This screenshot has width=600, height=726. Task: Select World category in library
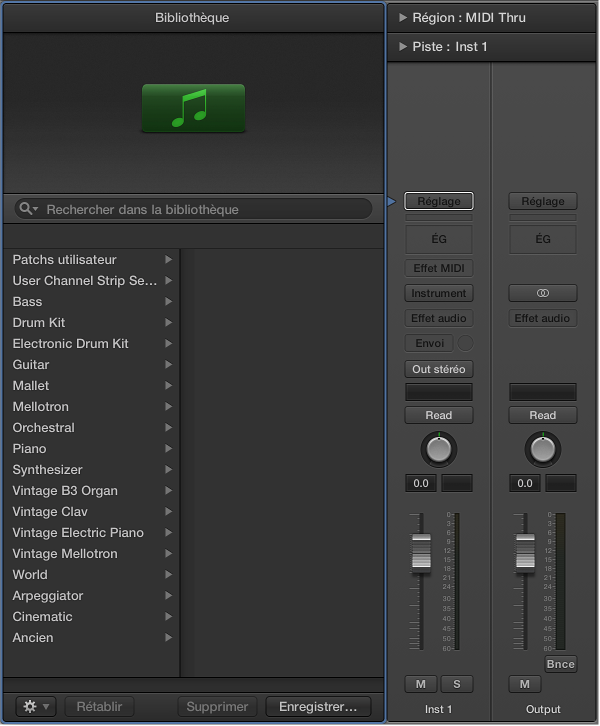(x=92, y=575)
